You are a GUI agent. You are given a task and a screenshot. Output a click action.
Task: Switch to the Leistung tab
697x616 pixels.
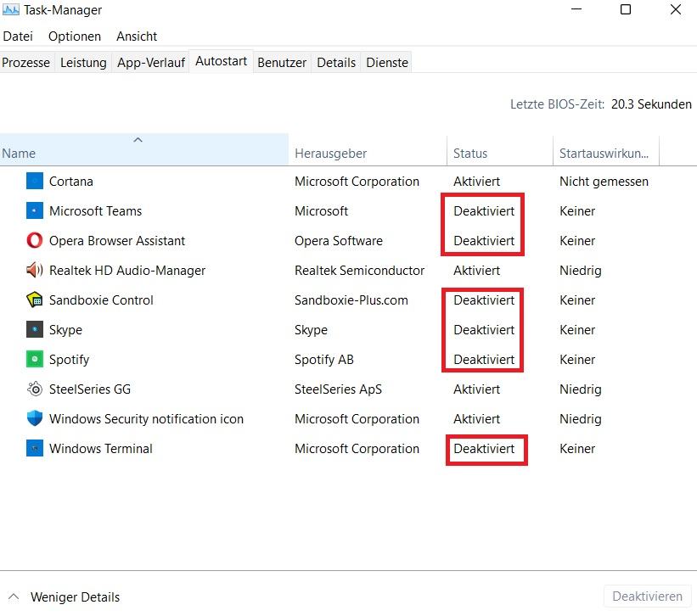pos(83,63)
